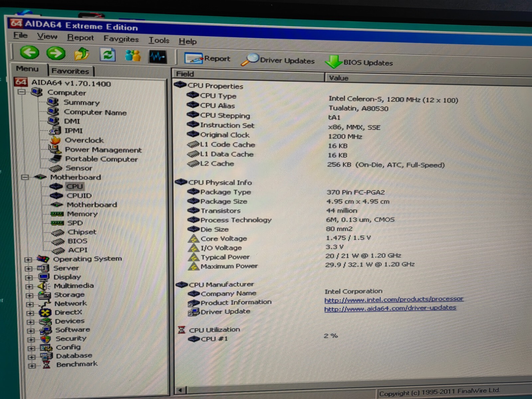Image resolution: width=532 pixels, height=399 pixels.
Task: Collapse the Motherboard tree node
Action: pos(24,177)
